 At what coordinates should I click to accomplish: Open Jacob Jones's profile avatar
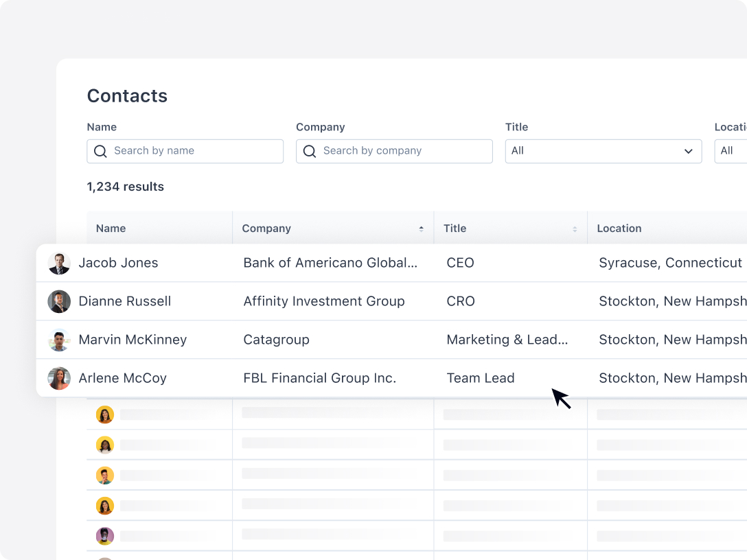click(58, 263)
